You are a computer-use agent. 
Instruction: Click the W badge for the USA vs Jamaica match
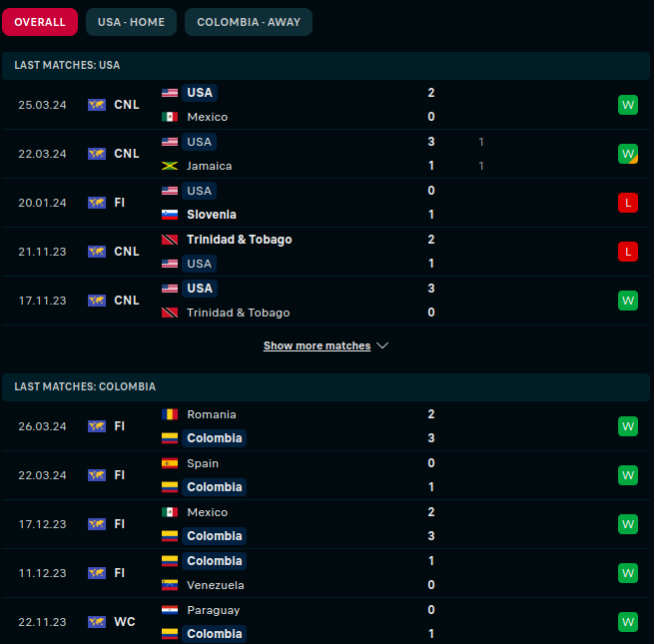pos(627,154)
